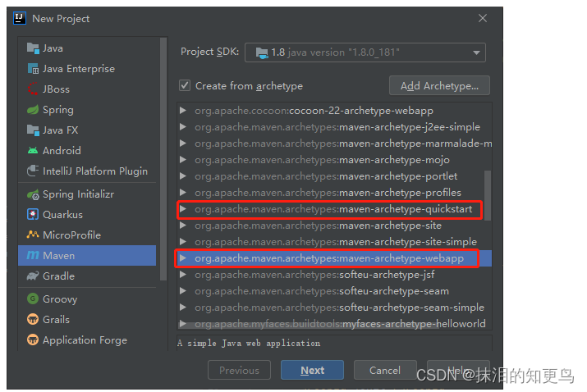Click the Add Archetype... button

point(439,85)
